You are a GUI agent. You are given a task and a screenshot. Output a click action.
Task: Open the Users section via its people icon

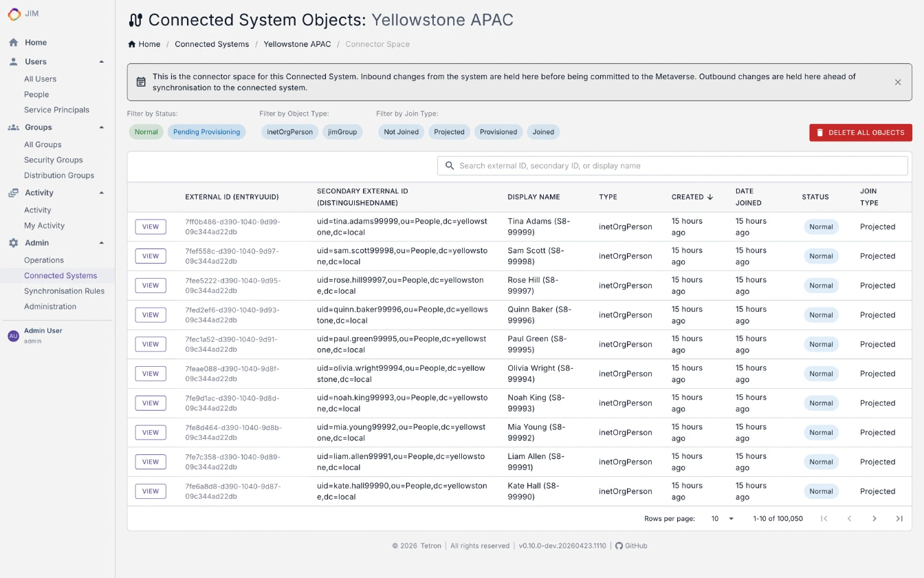click(x=12, y=61)
